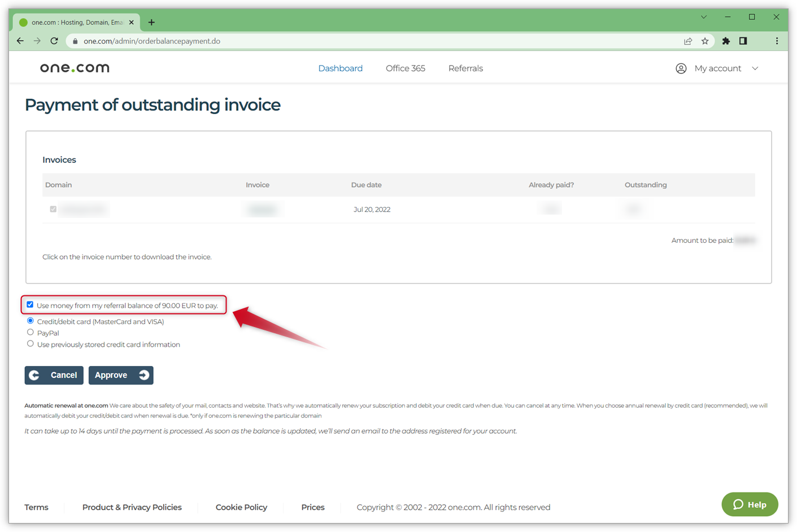Click the share page icon in address bar
This screenshot has height=532, width=797.
pyautogui.click(x=688, y=41)
